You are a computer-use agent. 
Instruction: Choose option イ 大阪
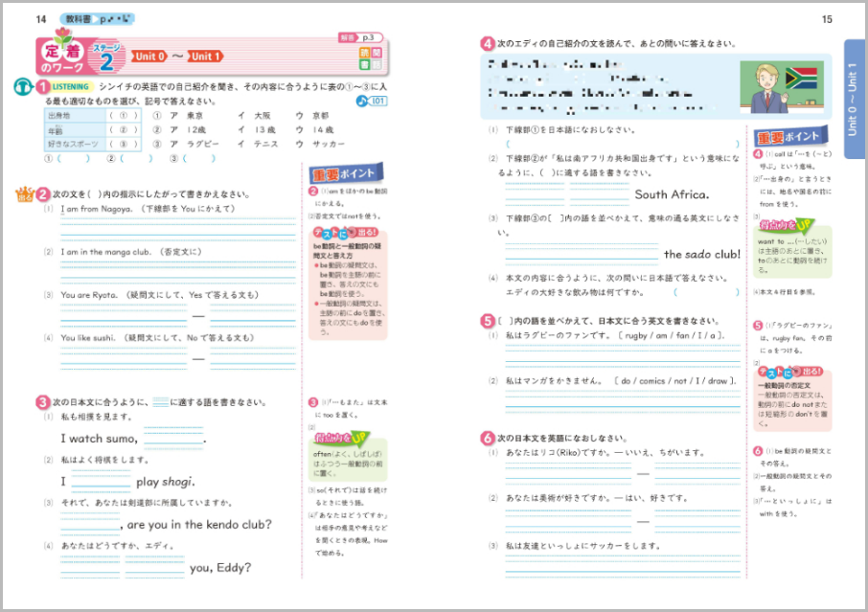254,116
